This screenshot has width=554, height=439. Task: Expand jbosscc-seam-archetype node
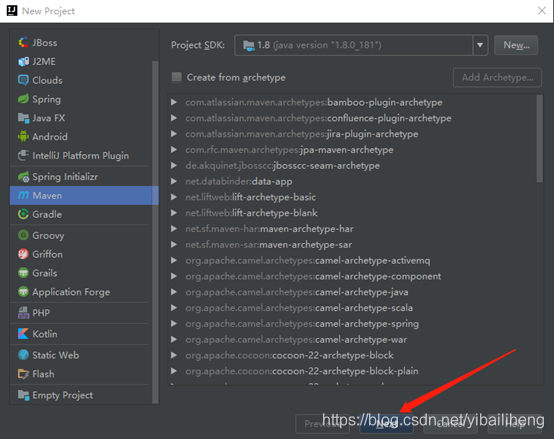pos(174,166)
